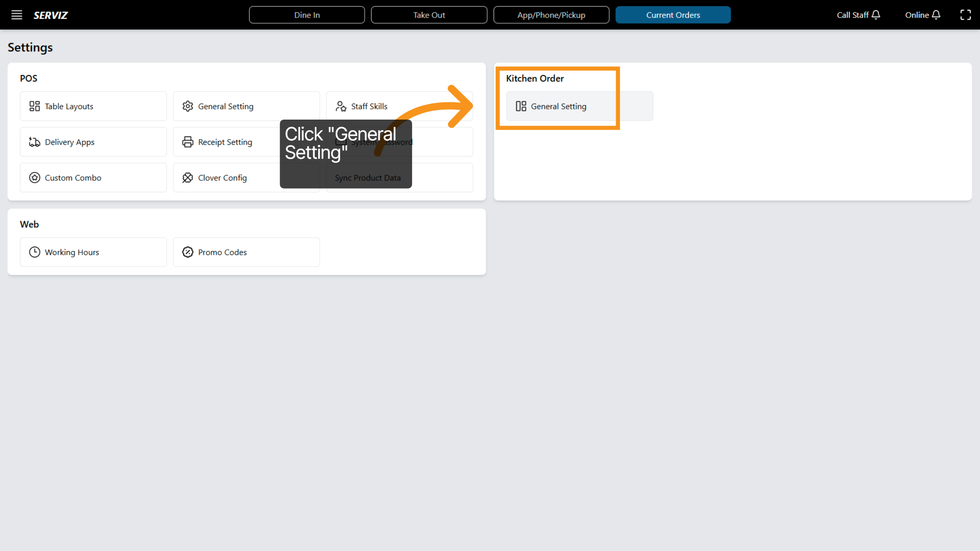Open the App/Phone/Pickup tab
The width and height of the screenshot is (980, 551).
point(551,15)
